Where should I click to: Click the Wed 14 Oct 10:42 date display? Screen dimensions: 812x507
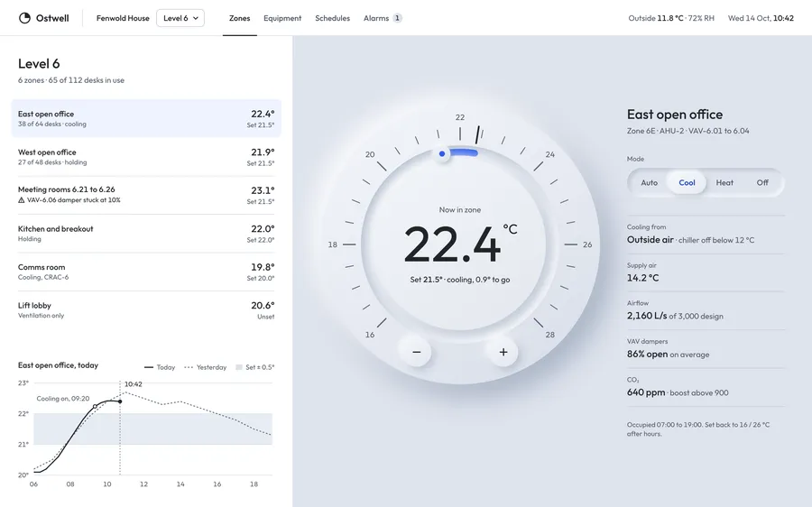761,18
